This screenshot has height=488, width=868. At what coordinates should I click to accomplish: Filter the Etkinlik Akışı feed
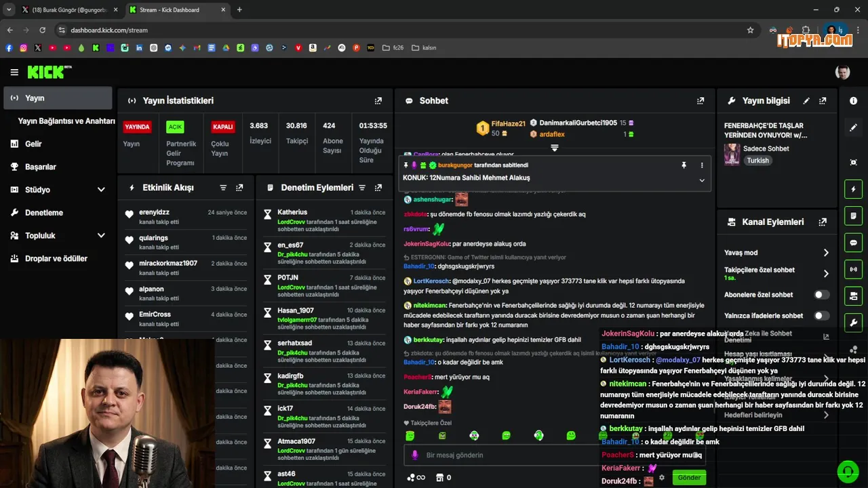[223, 188]
